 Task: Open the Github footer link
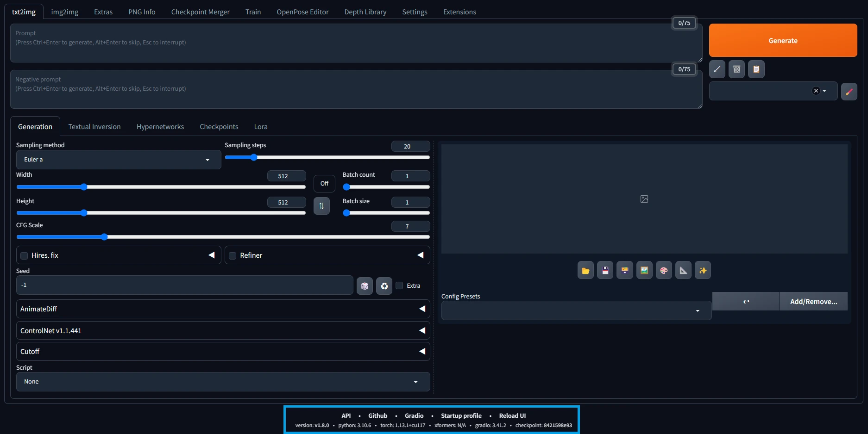point(377,415)
